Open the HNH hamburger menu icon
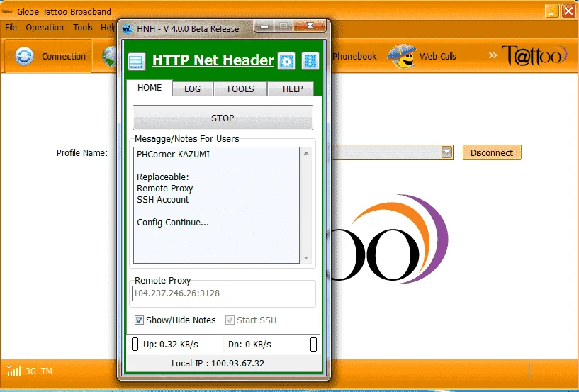 [x=136, y=62]
